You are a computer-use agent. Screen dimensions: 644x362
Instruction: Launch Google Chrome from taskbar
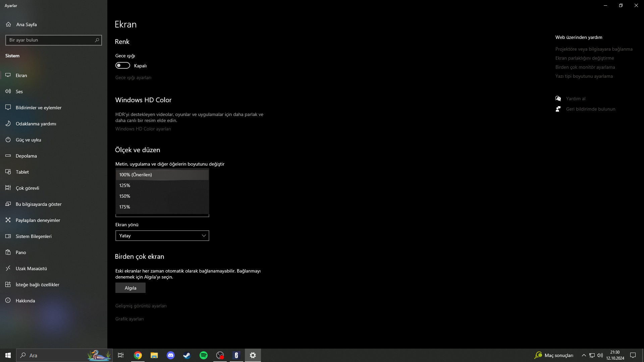138,355
